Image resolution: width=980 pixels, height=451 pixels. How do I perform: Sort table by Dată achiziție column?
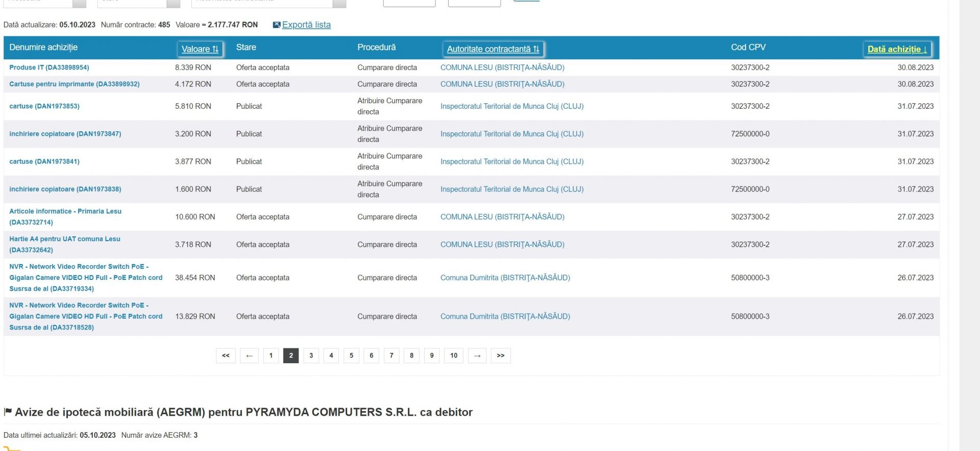tap(897, 49)
